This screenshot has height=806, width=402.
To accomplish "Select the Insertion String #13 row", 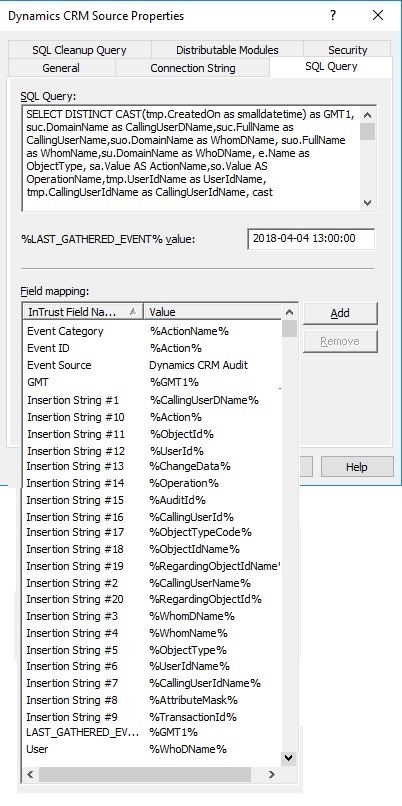I will pyautogui.click(x=153, y=466).
